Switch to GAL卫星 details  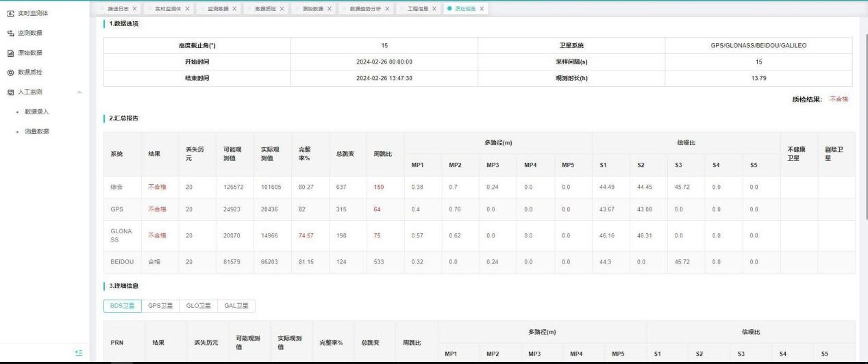pos(236,306)
